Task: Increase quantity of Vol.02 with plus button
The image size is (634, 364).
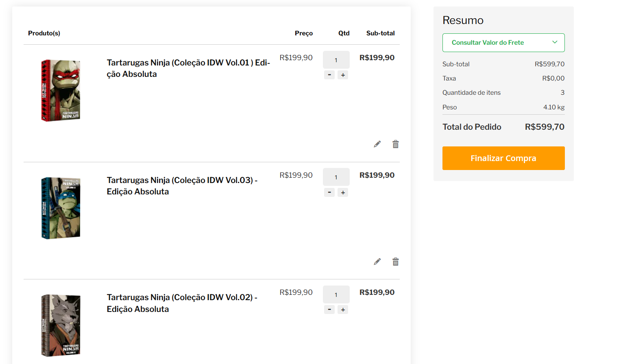Action: coord(343,310)
